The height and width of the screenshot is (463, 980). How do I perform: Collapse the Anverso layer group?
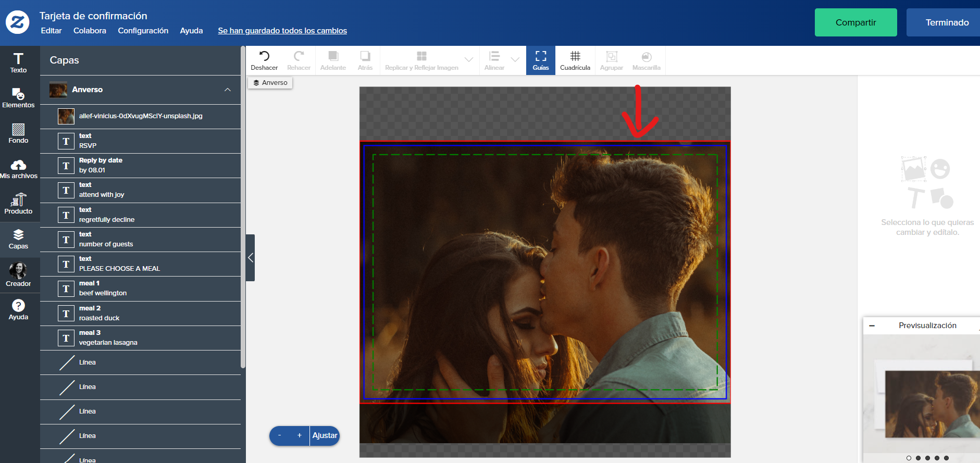tap(228, 90)
